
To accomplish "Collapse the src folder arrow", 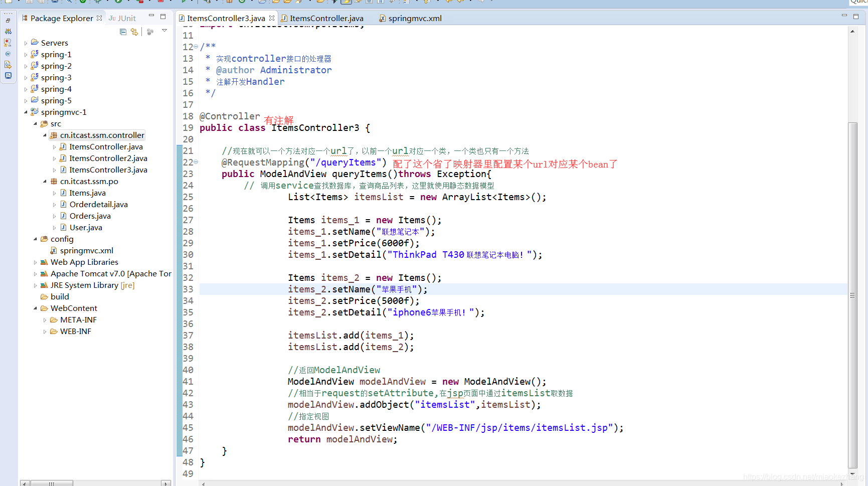I will [35, 124].
